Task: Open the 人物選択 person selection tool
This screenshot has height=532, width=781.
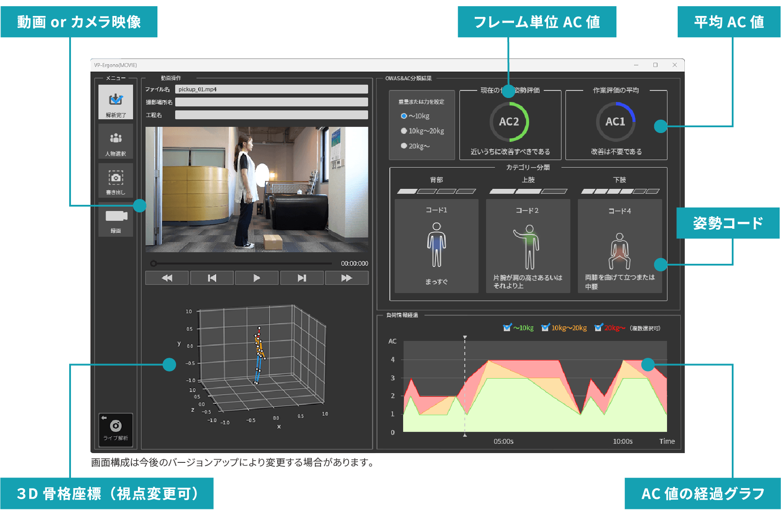Action: (116, 141)
